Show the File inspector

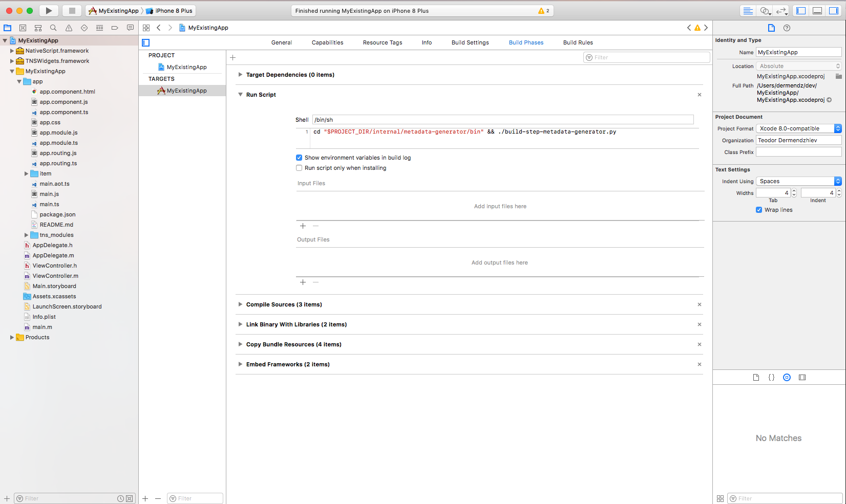[771, 28]
